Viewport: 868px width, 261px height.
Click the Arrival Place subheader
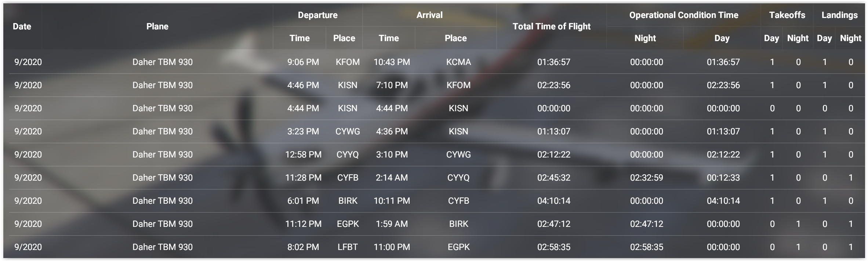(456, 38)
